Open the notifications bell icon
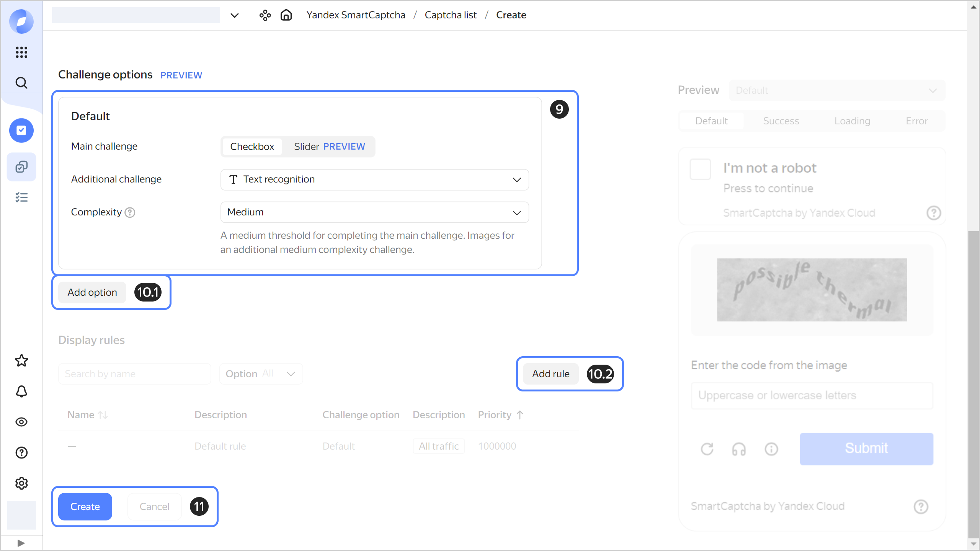The width and height of the screenshot is (980, 551). tap(21, 391)
